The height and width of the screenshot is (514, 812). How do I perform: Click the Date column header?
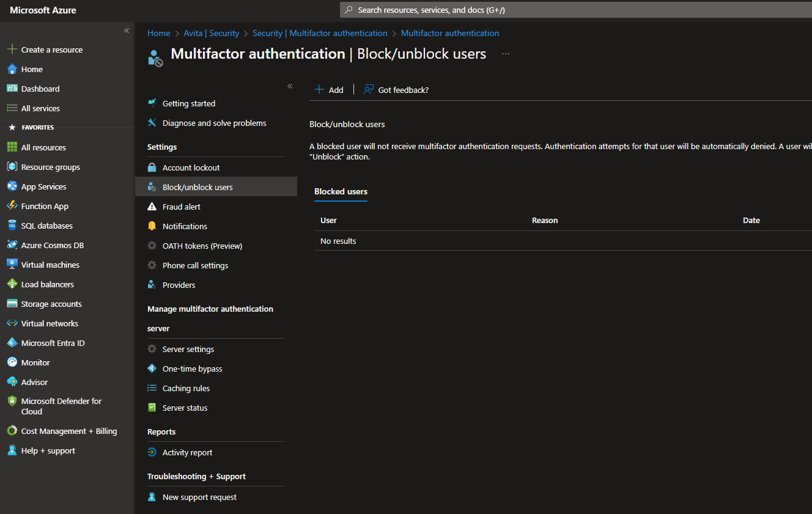coord(751,221)
